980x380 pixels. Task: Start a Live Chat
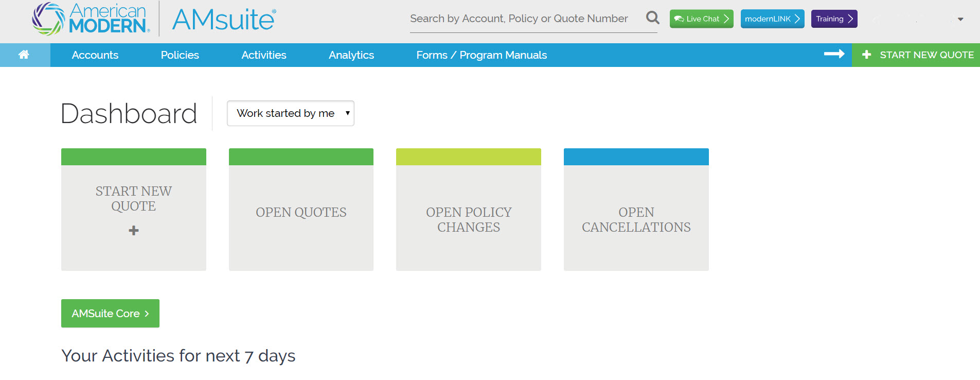click(x=702, y=19)
